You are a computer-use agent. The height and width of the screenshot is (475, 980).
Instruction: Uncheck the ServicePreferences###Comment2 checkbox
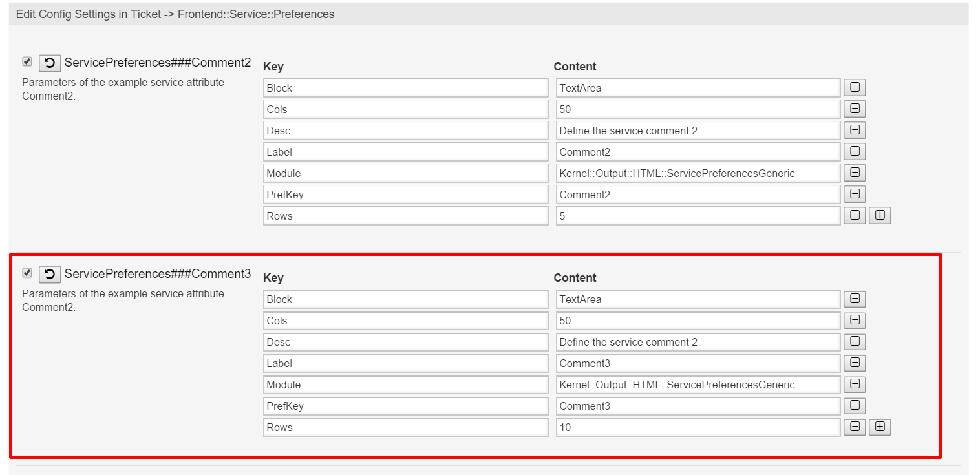[x=27, y=61]
